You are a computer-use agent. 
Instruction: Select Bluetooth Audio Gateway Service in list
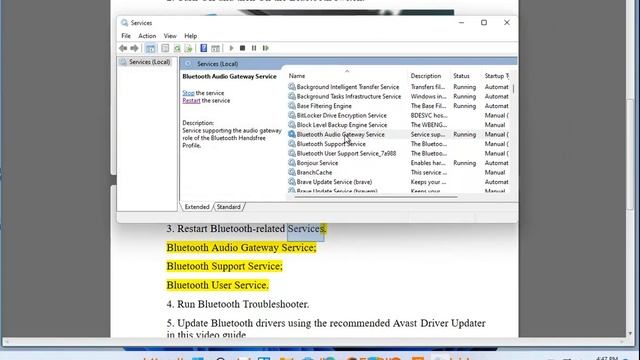pyautogui.click(x=340, y=134)
